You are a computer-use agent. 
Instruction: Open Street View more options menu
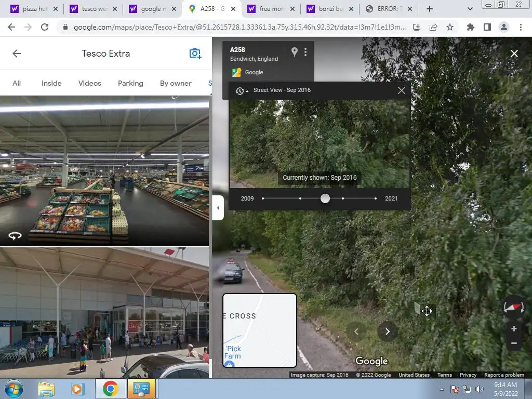305,52
